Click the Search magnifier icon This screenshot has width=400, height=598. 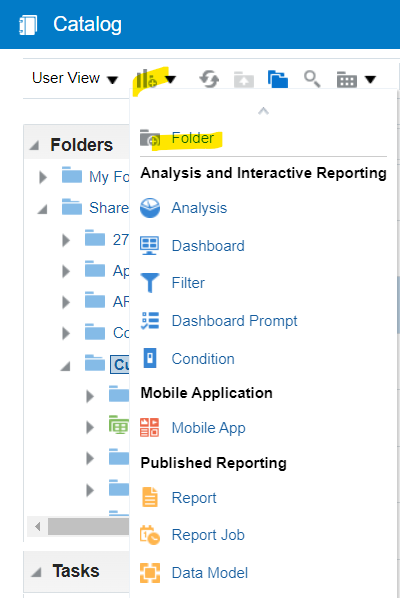[312, 79]
